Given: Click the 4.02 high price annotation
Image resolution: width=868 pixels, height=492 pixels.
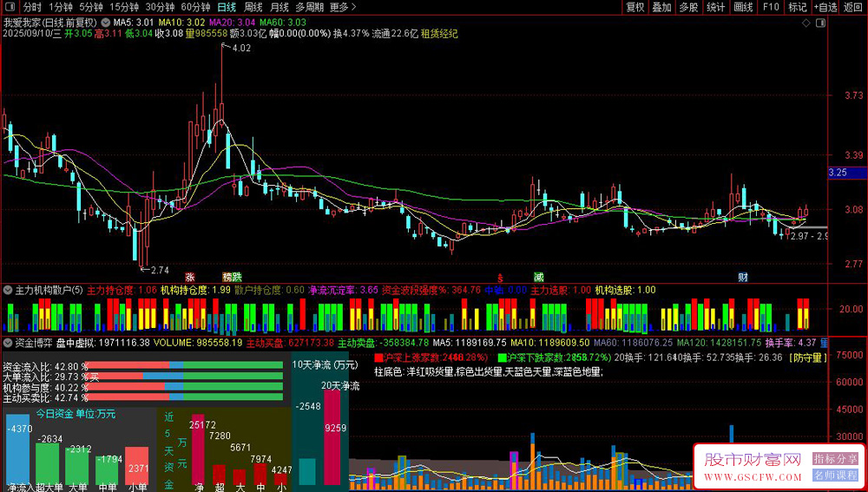Looking at the screenshot, I should 241,48.
